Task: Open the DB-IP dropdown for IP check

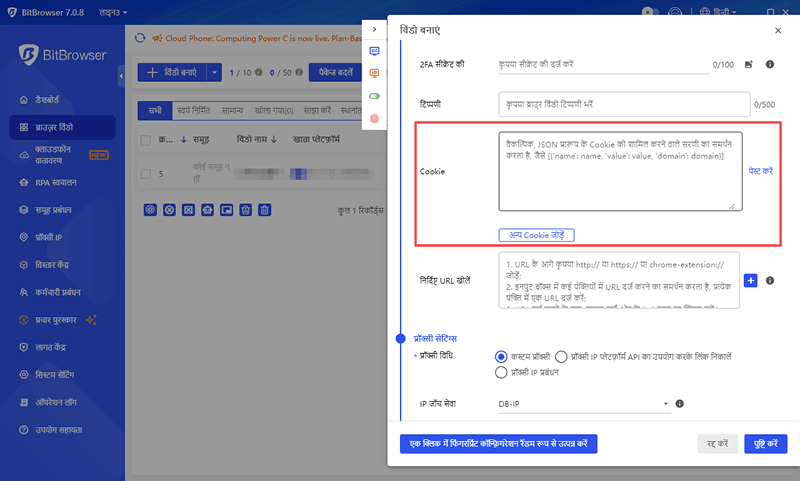Action: click(583, 404)
